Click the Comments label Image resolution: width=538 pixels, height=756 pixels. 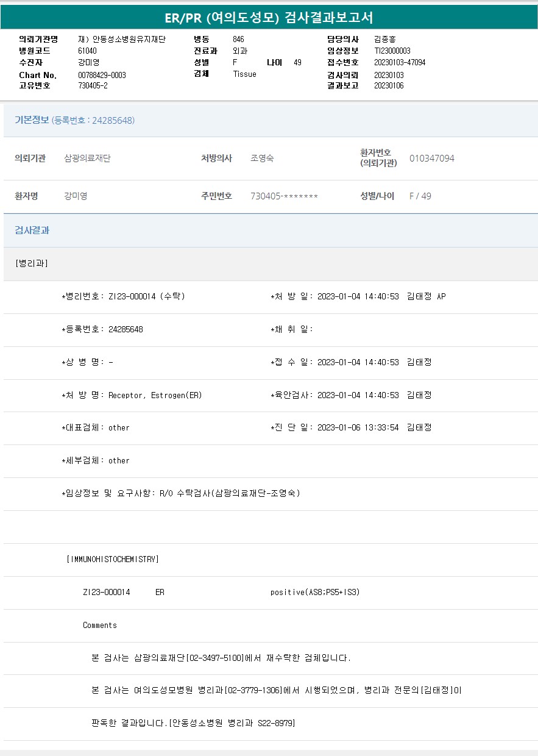(x=100, y=625)
